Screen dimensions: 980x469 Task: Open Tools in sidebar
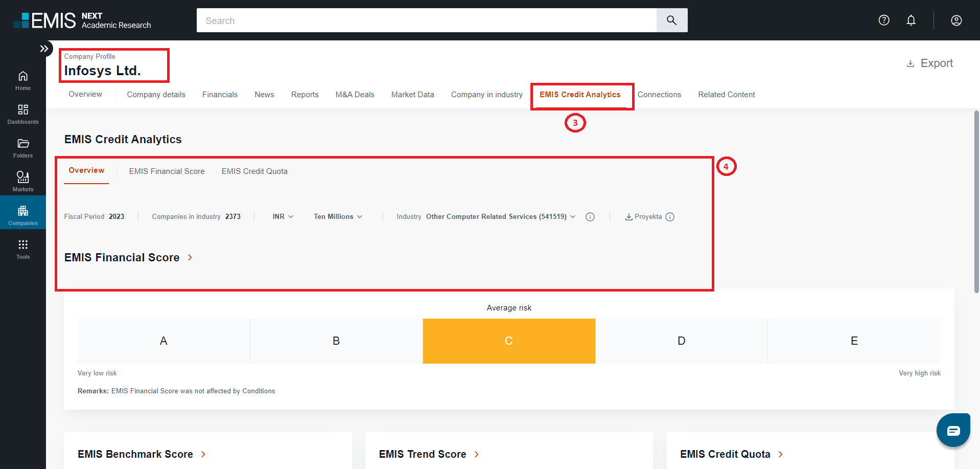point(23,250)
